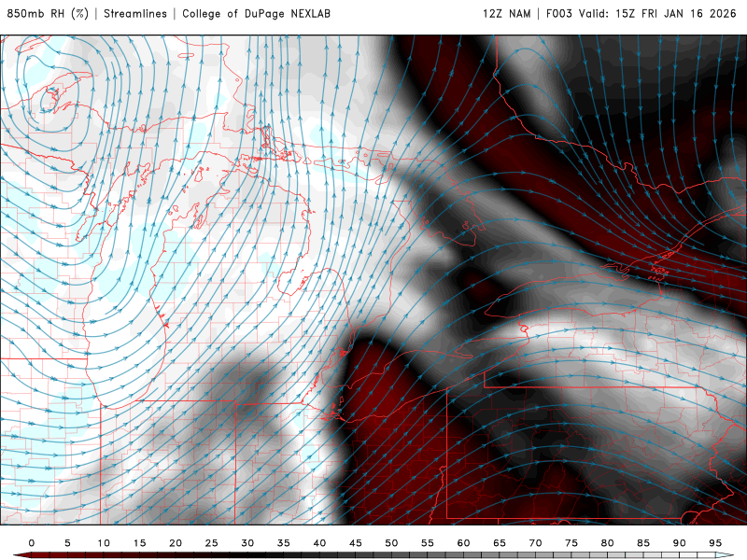747x560 pixels.
Task: Click the '25' legend label
Action: pos(212,543)
